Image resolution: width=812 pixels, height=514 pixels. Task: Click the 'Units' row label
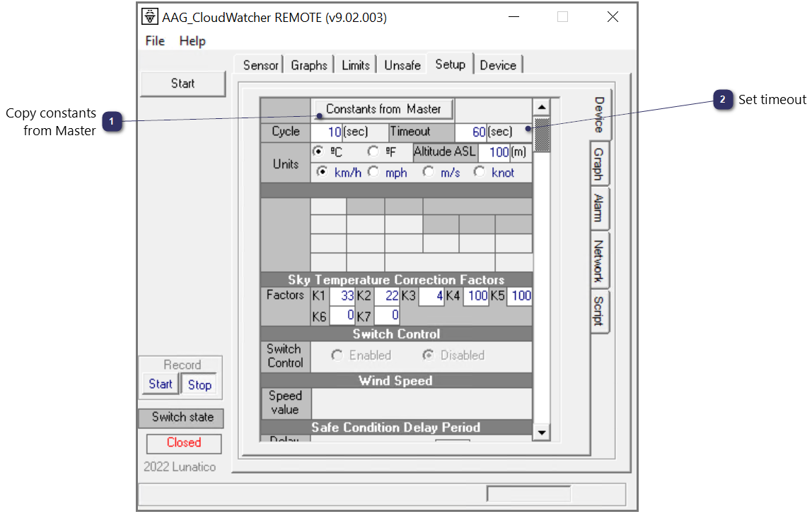click(x=286, y=164)
